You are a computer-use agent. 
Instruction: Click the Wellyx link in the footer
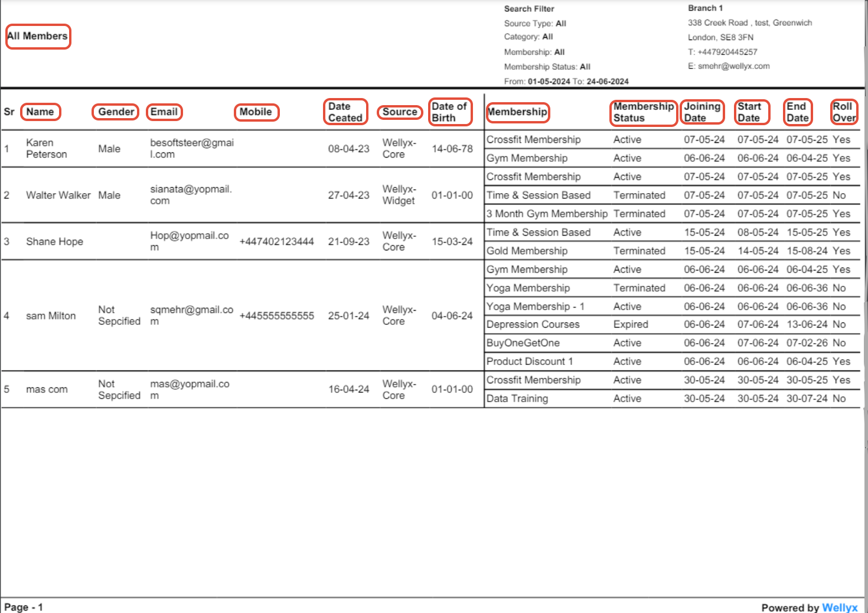point(840,607)
